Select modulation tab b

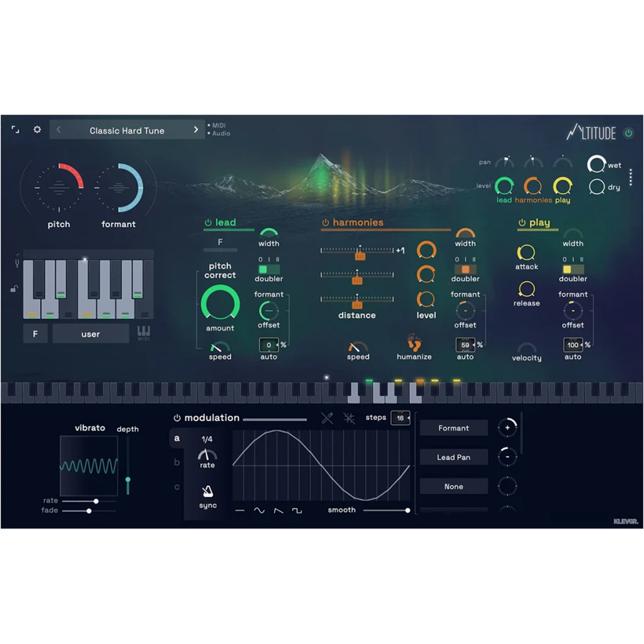tap(177, 463)
